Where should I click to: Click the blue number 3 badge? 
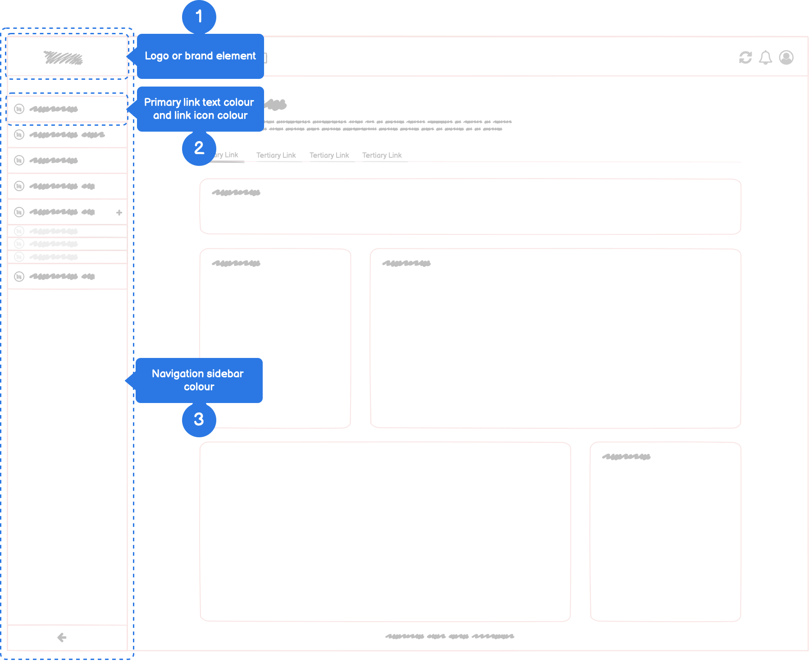[199, 420]
